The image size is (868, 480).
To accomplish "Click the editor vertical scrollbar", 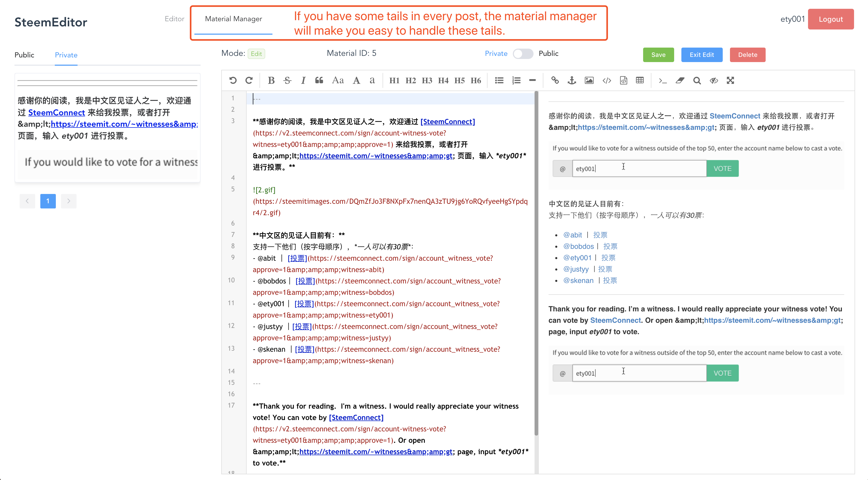I will click(x=536, y=263).
